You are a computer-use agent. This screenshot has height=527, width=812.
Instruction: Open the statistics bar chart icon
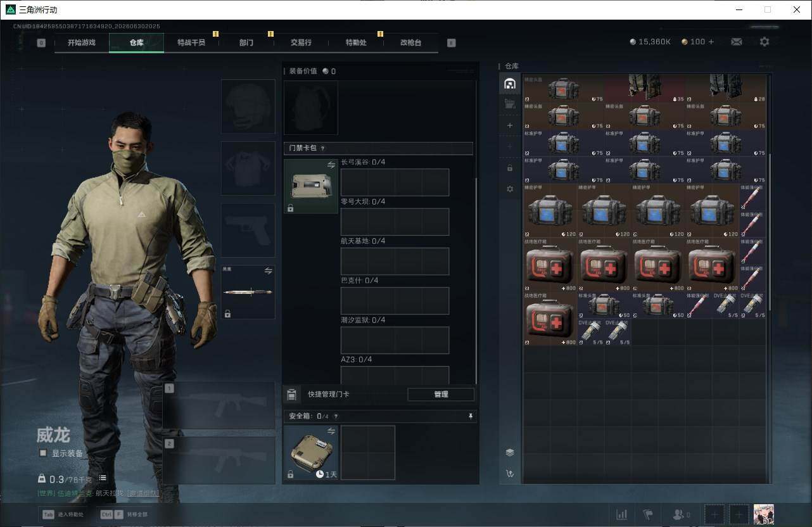pos(621,514)
